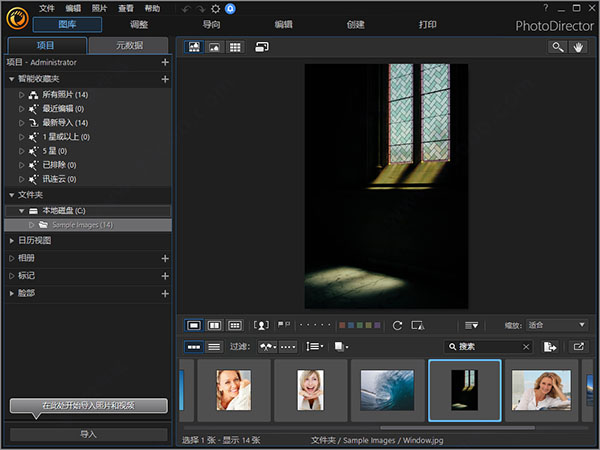Viewport: 600px width, 450px height.
Task: Click the blue notification bell icon
Action: pos(230,8)
